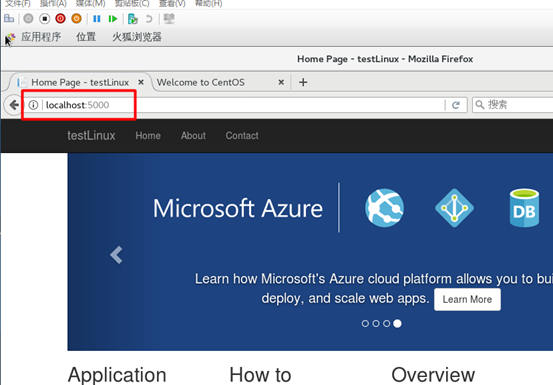This screenshot has width=553, height=385.
Task: Switch to Home Page - testLinux tab
Action: click(80, 82)
